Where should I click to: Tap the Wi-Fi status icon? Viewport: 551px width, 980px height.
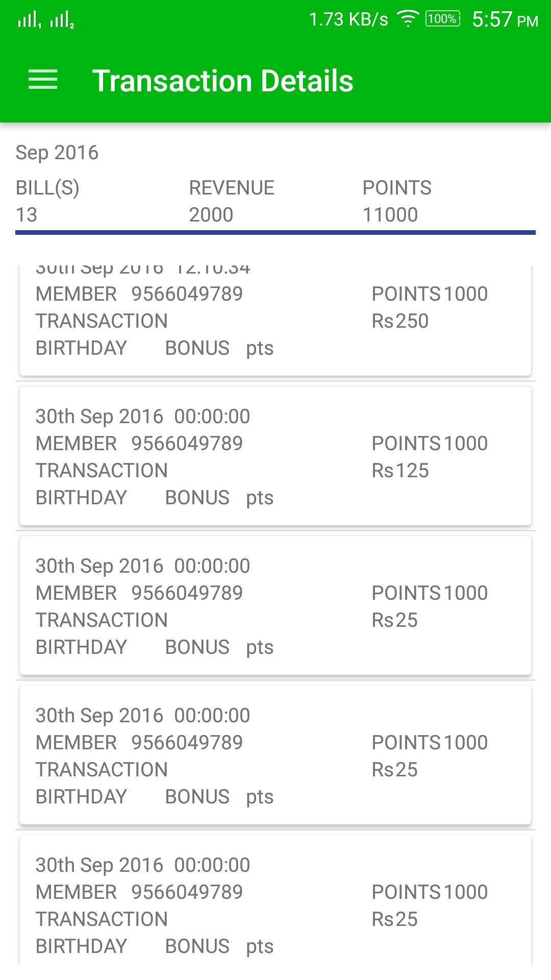coord(408,19)
